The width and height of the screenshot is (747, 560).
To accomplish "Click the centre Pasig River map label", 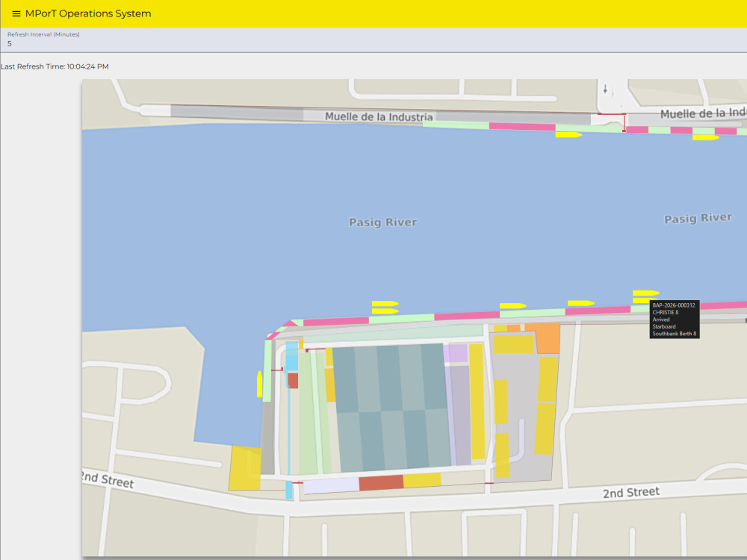I will point(383,223).
